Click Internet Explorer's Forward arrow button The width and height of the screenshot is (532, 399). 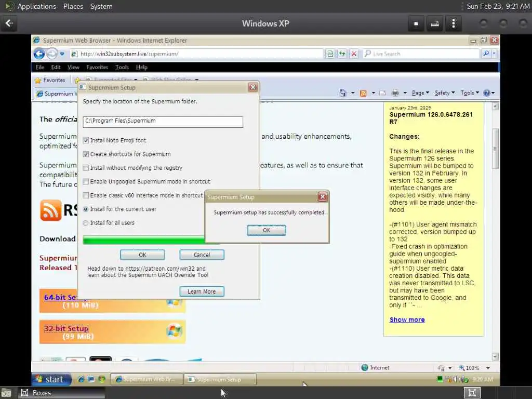click(52, 54)
